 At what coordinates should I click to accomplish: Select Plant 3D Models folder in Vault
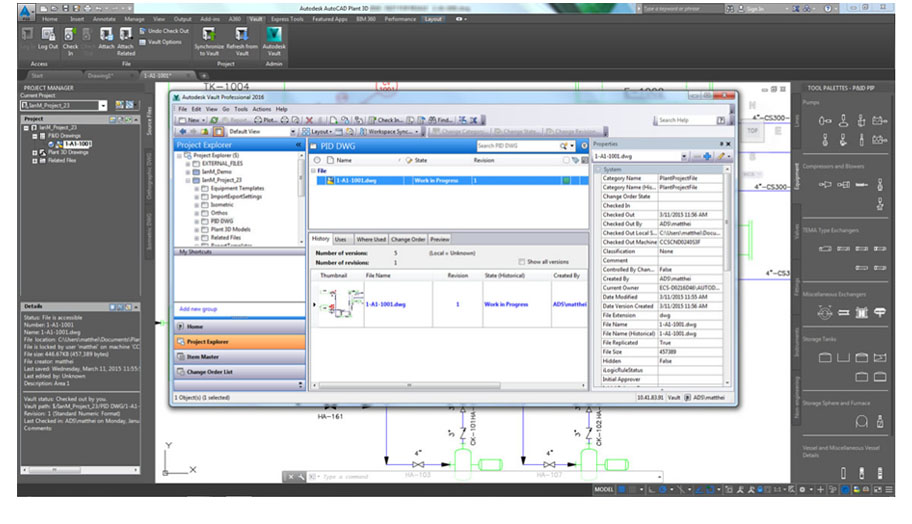click(230, 230)
